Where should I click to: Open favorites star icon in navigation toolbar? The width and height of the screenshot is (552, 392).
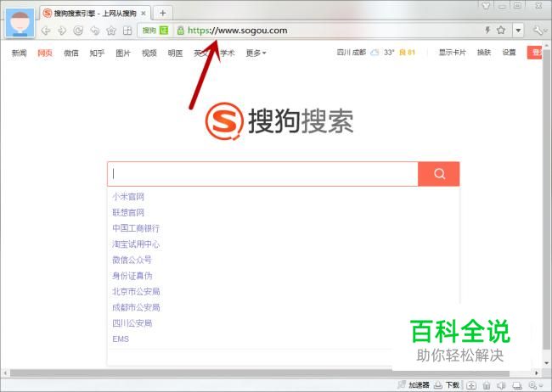(111, 31)
